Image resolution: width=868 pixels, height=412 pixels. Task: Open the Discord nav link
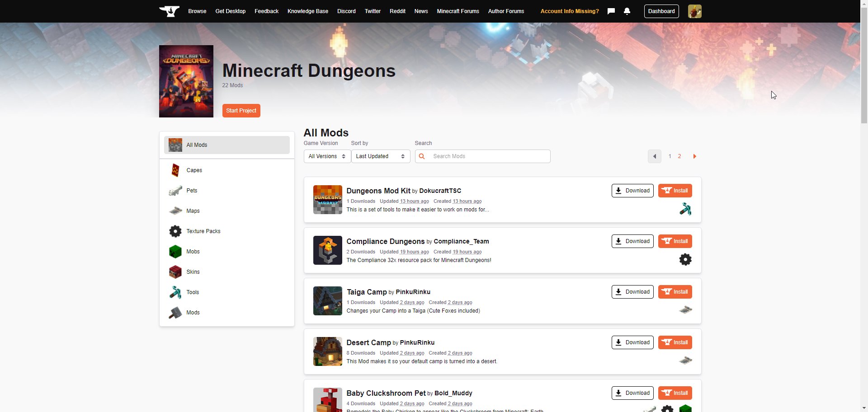click(346, 11)
